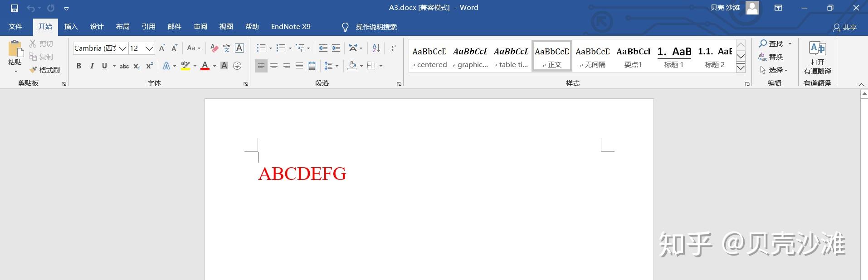Viewport: 868px width, 280px height.
Task: Click the 选择 (Select) button
Action: [774, 70]
